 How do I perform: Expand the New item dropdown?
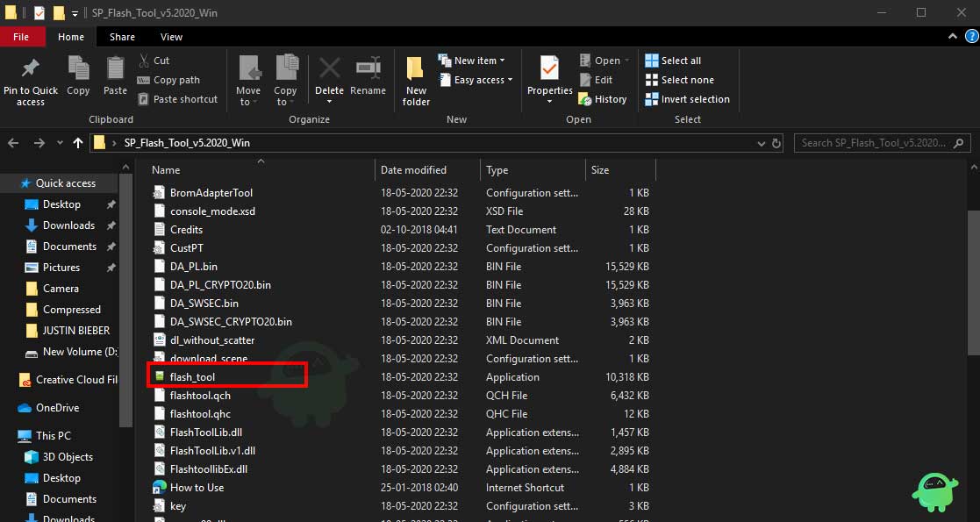point(478,61)
